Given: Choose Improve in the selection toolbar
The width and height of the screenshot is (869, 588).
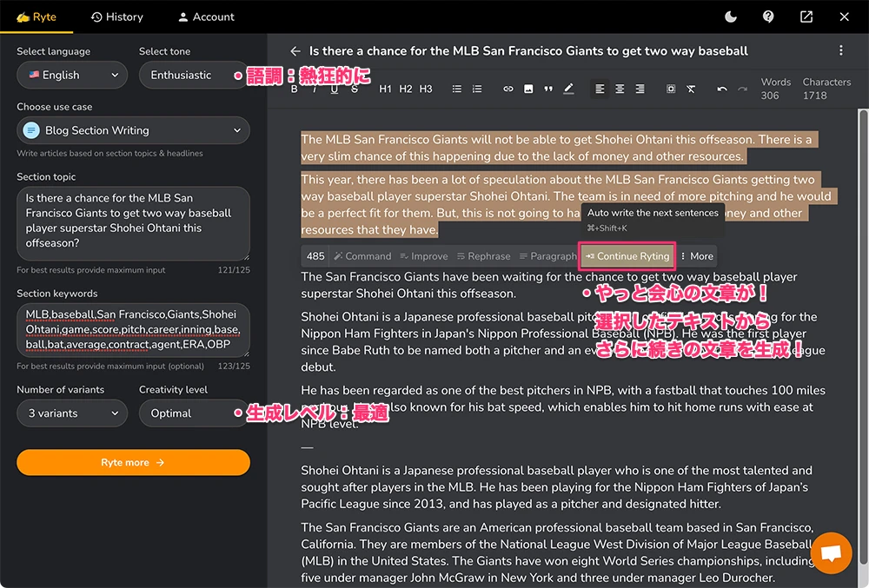Looking at the screenshot, I should click(424, 256).
